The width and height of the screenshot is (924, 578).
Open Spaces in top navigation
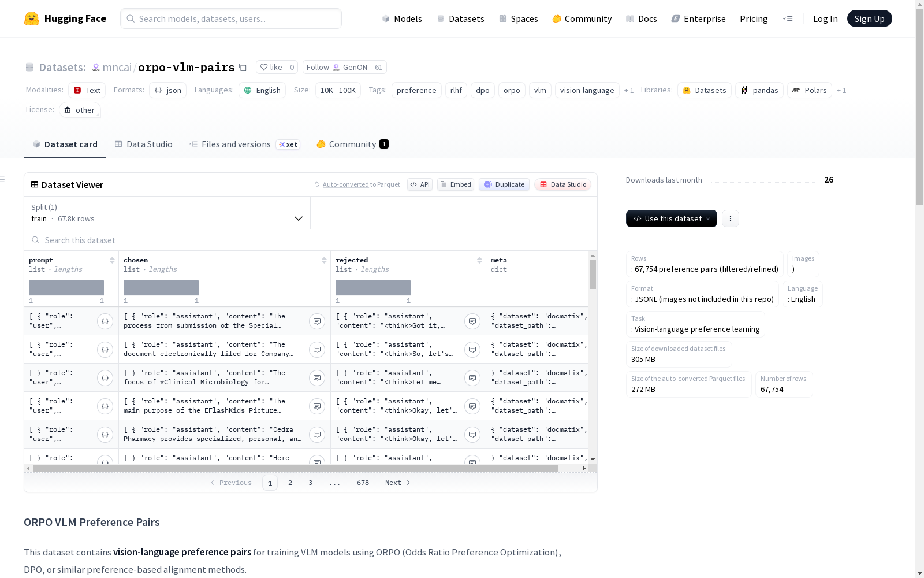click(x=519, y=19)
